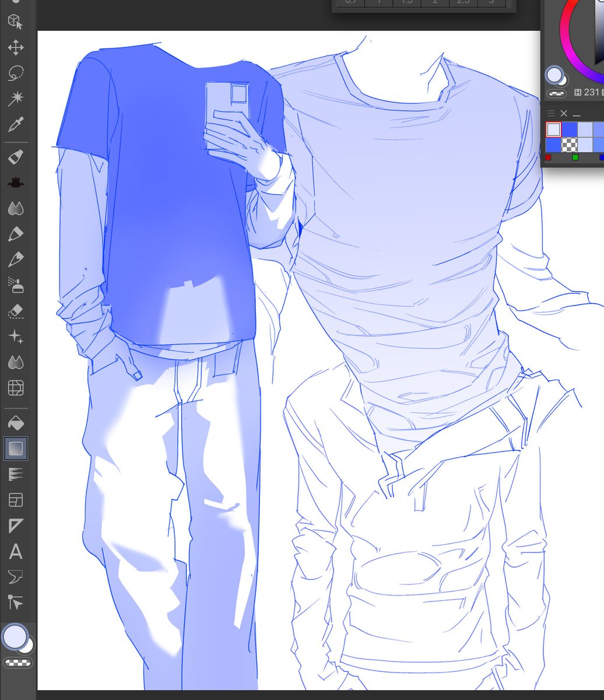Minimize the color set panel
The width and height of the screenshot is (604, 700).
(x=576, y=114)
